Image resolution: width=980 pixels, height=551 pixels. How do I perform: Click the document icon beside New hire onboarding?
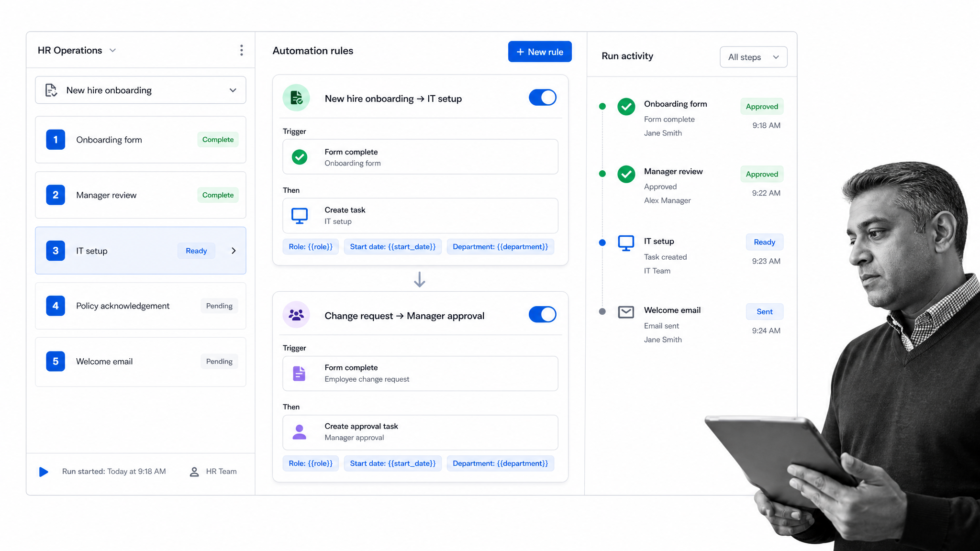pos(51,90)
